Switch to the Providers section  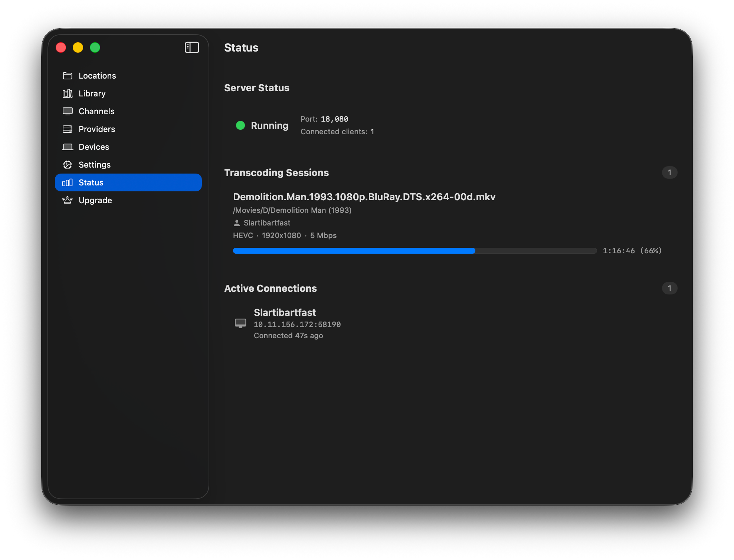(x=97, y=129)
